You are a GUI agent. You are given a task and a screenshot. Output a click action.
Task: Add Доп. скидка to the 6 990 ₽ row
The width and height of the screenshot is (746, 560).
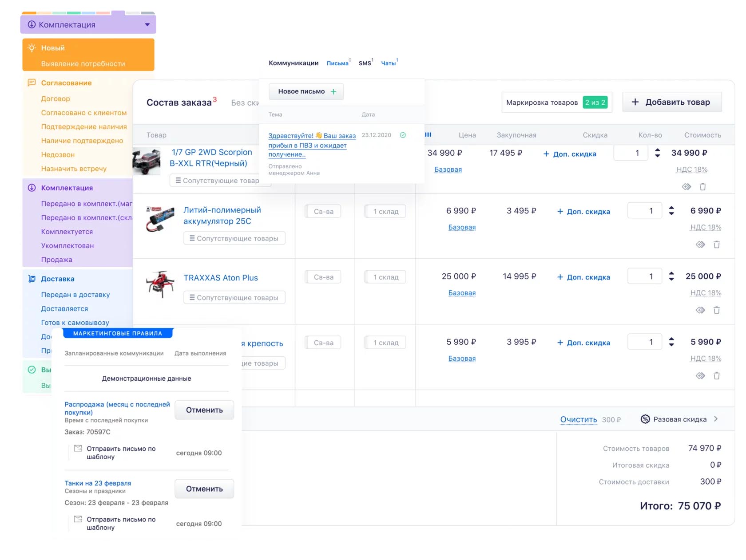pos(583,212)
